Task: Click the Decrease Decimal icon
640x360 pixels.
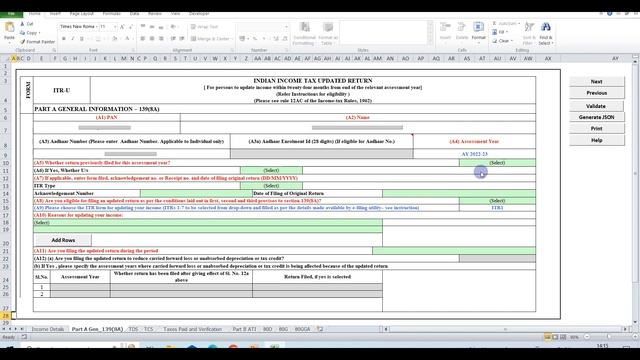Action: (284, 39)
